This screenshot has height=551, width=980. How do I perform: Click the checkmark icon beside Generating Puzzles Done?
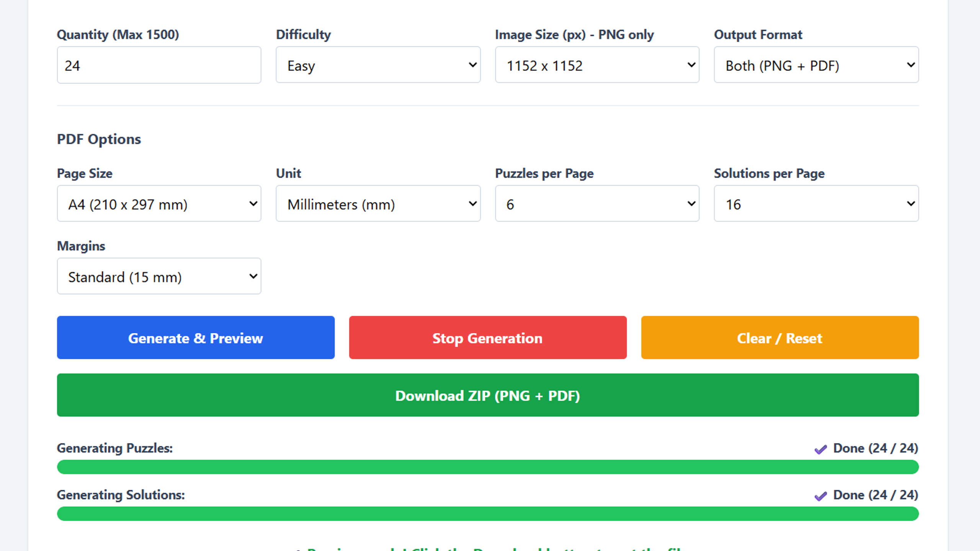pos(820,449)
